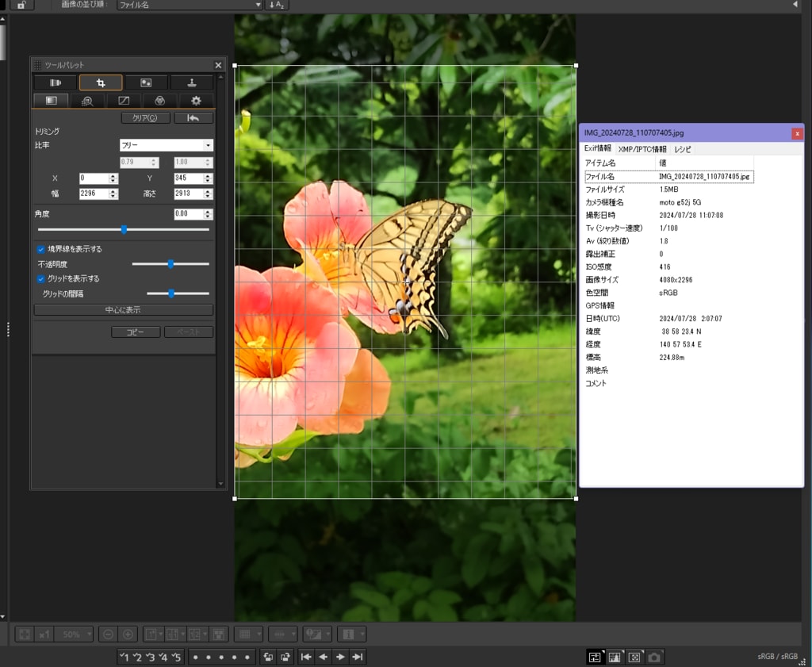Select the crop/trimming tool tab
This screenshot has height=667, width=812.
[x=101, y=82]
